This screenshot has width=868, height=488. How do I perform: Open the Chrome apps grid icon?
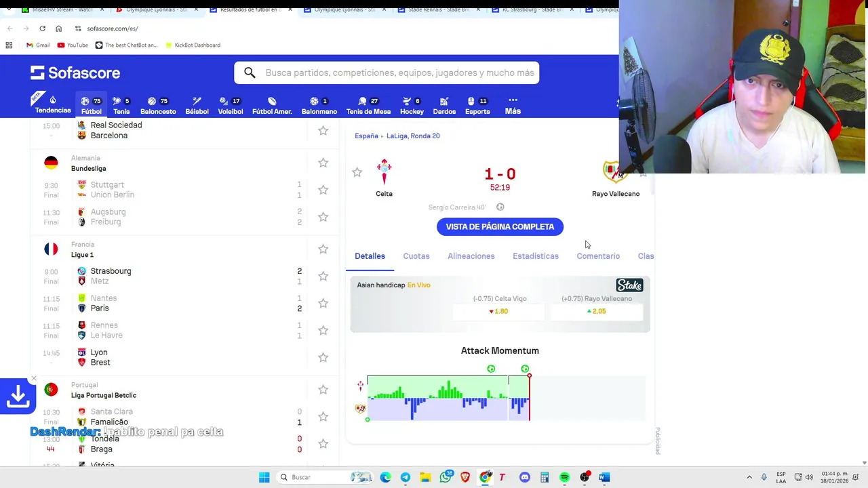click(x=9, y=45)
